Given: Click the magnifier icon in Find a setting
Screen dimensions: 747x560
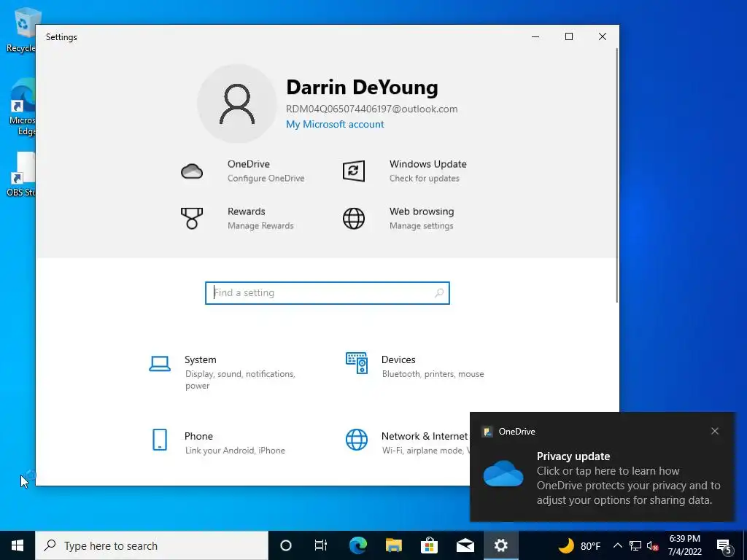Looking at the screenshot, I should [439, 293].
